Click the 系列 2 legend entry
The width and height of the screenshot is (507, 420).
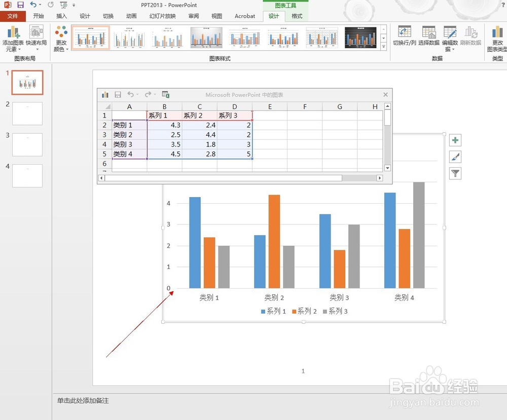coord(304,311)
